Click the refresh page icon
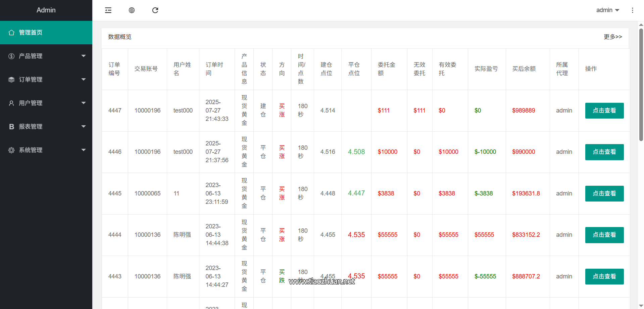 (x=155, y=10)
